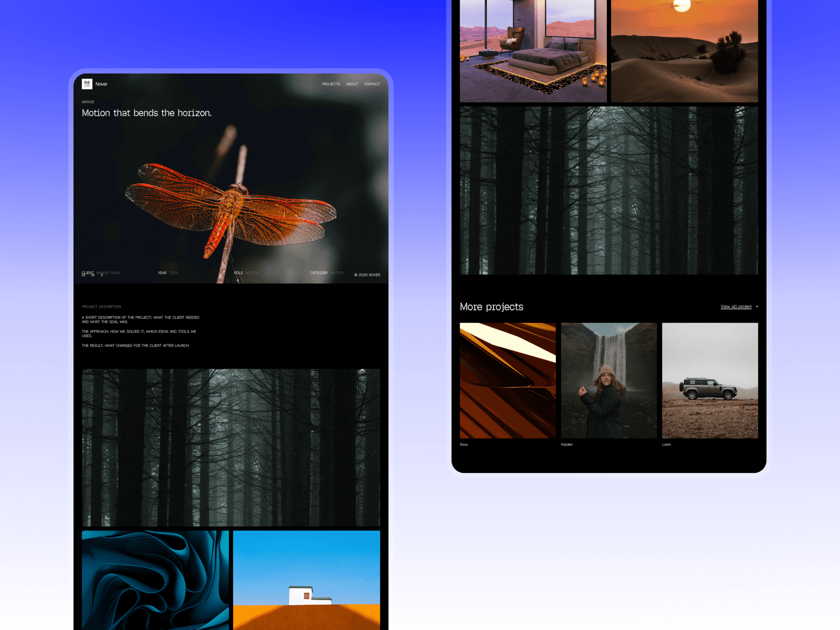The height and width of the screenshot is (630, 840).
Task: Open the Halden waterfall project thumbnail
Action: (x=609, y=380)
